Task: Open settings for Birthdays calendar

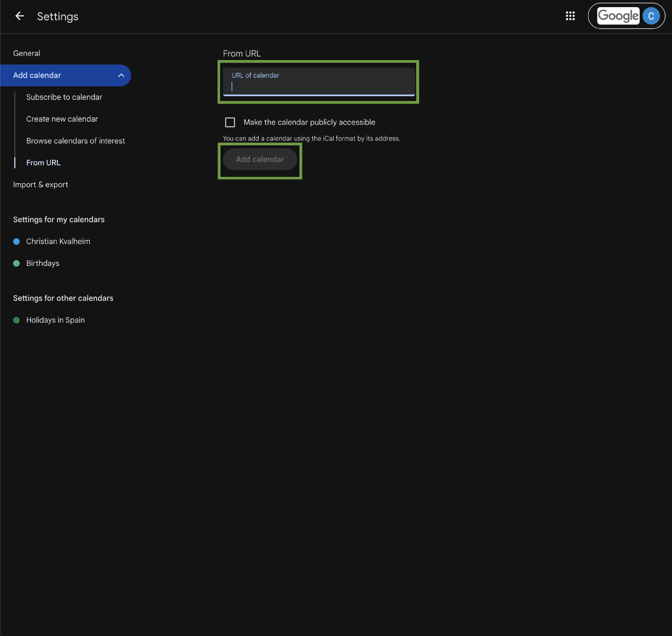Action: click(x=42, y=263)
